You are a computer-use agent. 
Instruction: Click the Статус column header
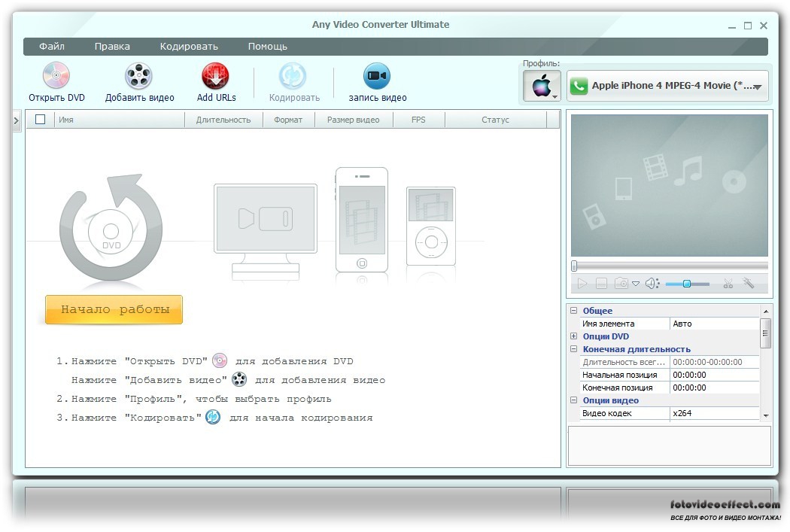pos(496,120)
